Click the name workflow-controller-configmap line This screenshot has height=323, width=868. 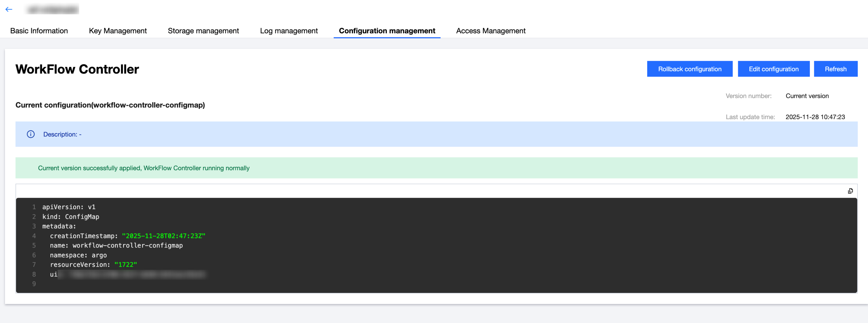point(116,245)
